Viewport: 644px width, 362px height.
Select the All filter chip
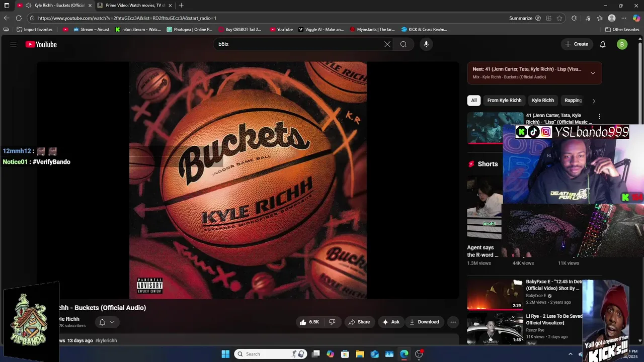(473, 100)
